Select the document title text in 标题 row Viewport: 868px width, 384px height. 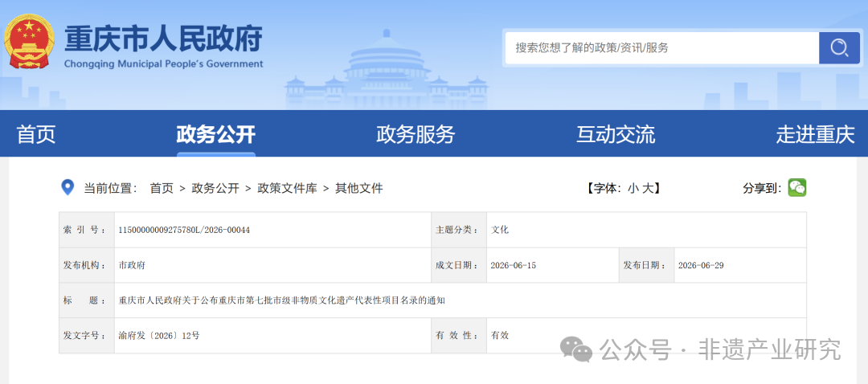282,300
